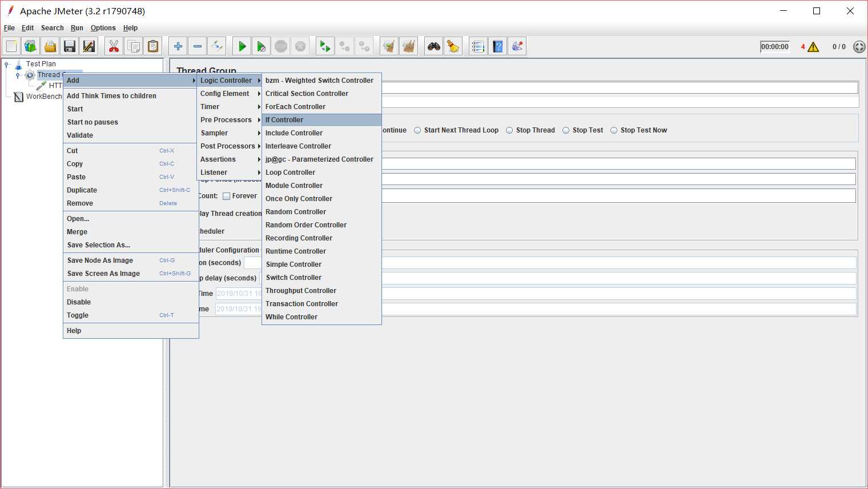Expand the Timer submenu
Image resolution: width=868 pixels, height=489 pixels.
[230, 107]
